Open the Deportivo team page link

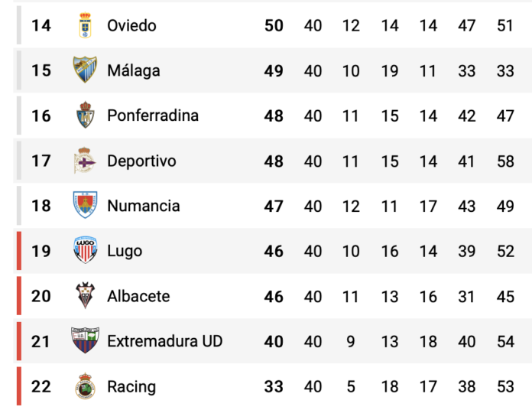(141, 161)
